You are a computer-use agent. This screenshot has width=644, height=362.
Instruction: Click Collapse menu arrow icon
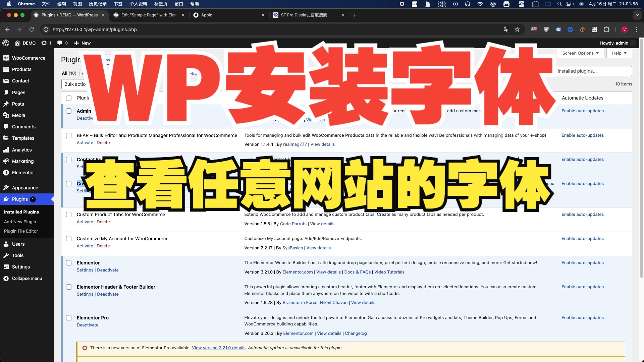click(x=6, y=279)
